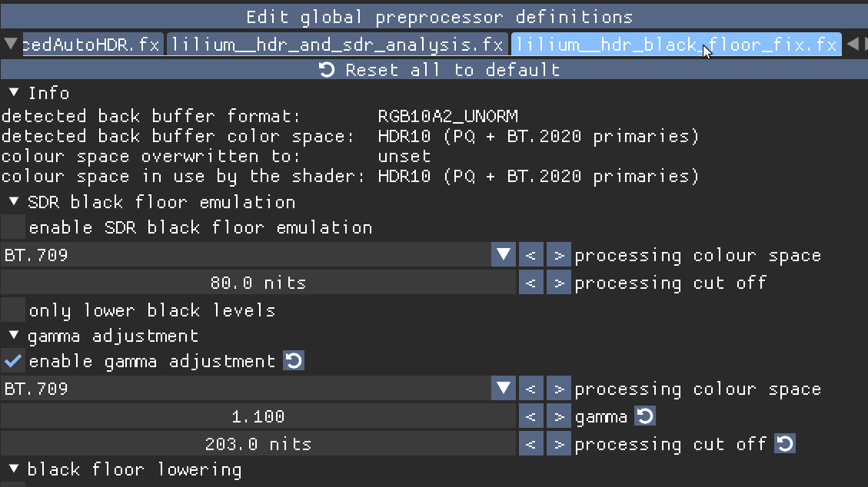Image resolution: width=868 pixels, height=487 pixels.
Task: Previous gamma processing colour space option
Action: point(531,389)
